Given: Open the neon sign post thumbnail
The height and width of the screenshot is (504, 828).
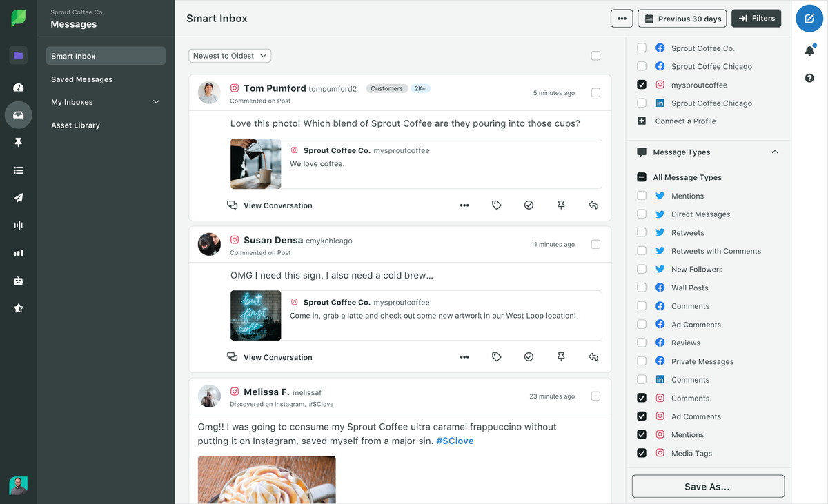Looking at the screenshot, I should click(256, 316).
